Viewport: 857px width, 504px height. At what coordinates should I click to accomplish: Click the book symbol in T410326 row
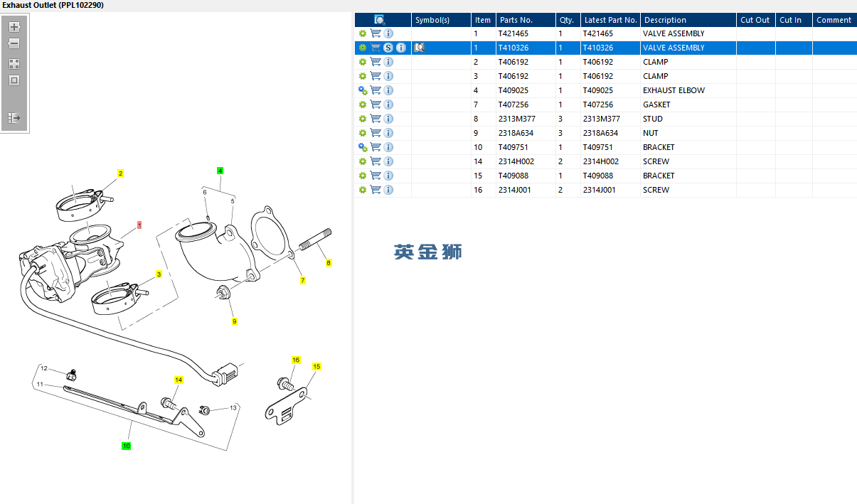pyautogui.click(x=419, y=48)
